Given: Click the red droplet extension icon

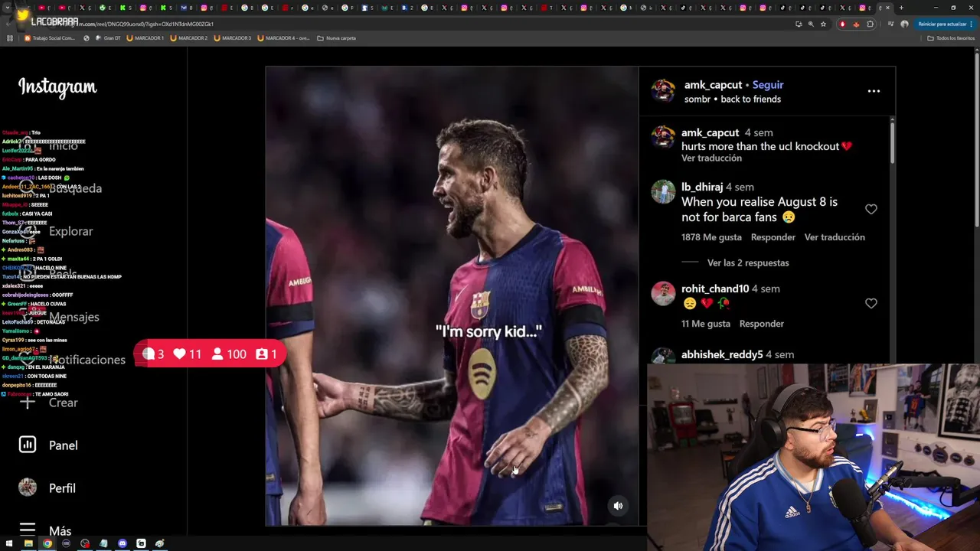Looking at the screenshot, I should 843,24.
